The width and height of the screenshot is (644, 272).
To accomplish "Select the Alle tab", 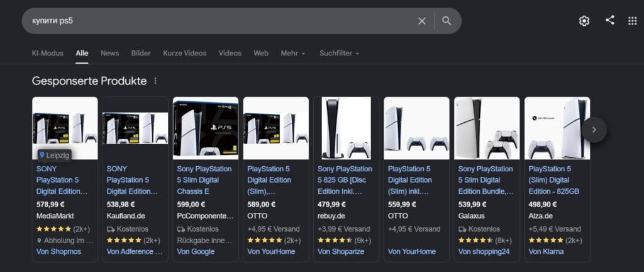I will 82,53.
